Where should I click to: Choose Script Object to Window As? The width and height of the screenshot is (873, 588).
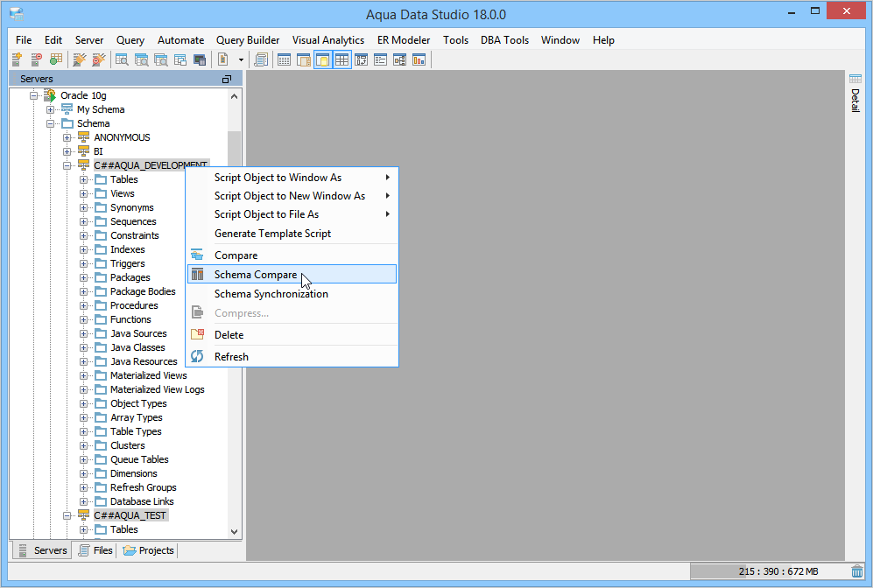[292, 178]
